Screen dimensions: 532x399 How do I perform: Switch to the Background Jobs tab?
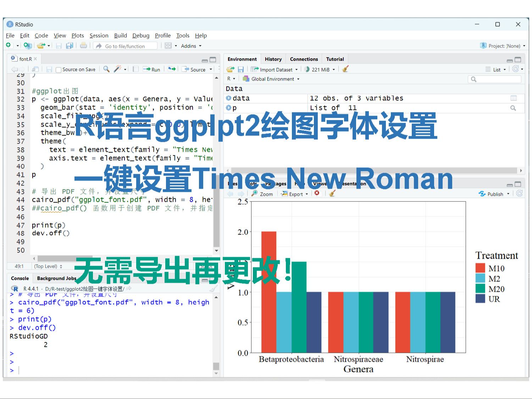tap(56, 278)
